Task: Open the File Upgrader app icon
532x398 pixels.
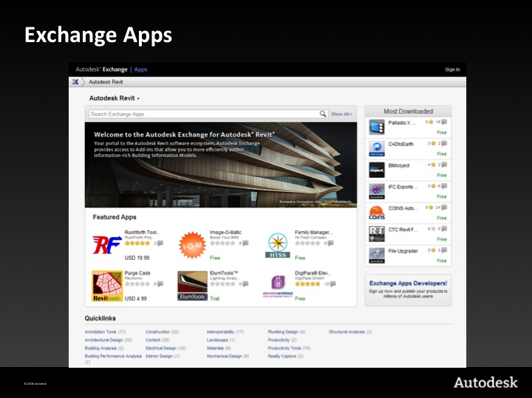Action: click(x=377, y=255)
